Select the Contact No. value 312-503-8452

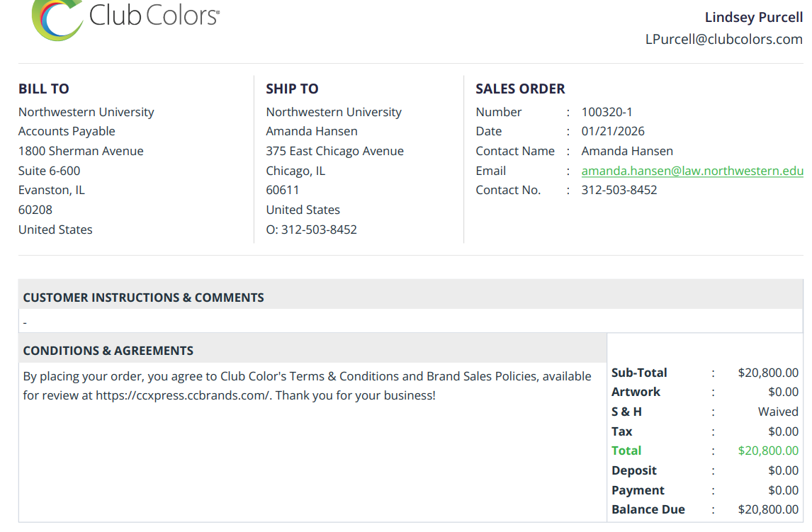(x=619, y=190)
